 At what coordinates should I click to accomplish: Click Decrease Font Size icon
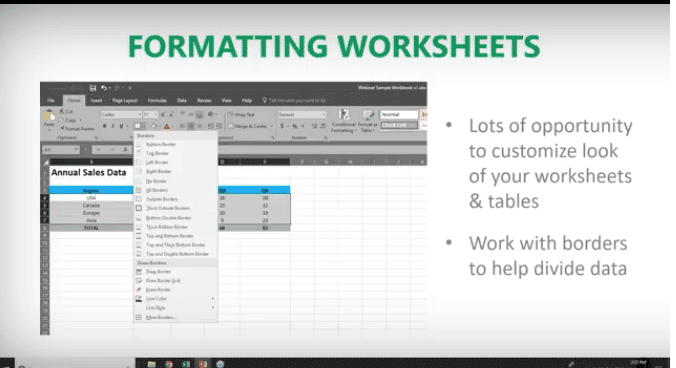pyautogui.click(x=171, y=115)
